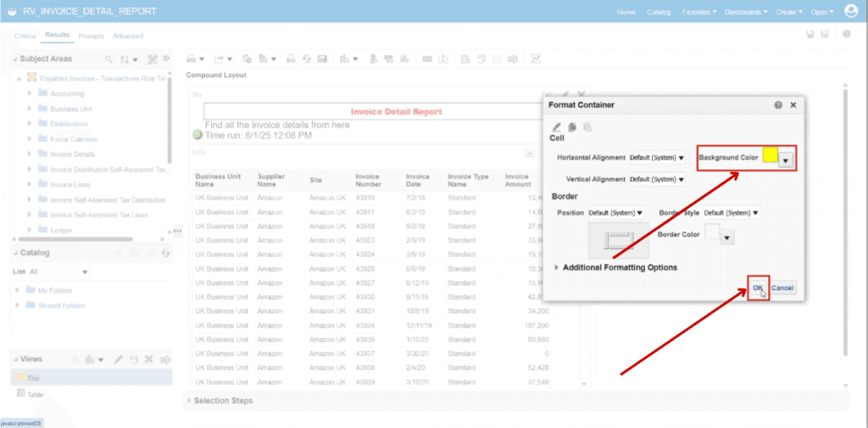Select the Table view in Views list
Image resolution: width=868 pixels, height=428 pixels.
(x=36, y=395)
